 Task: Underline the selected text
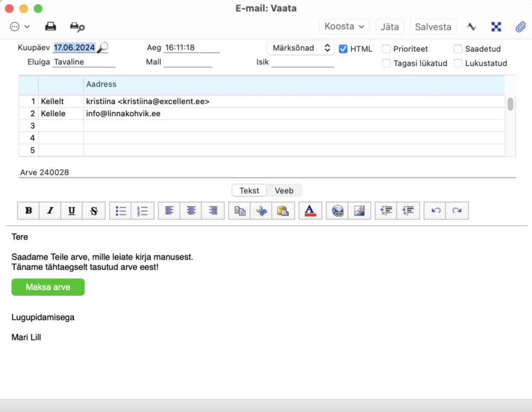(71, 211)
